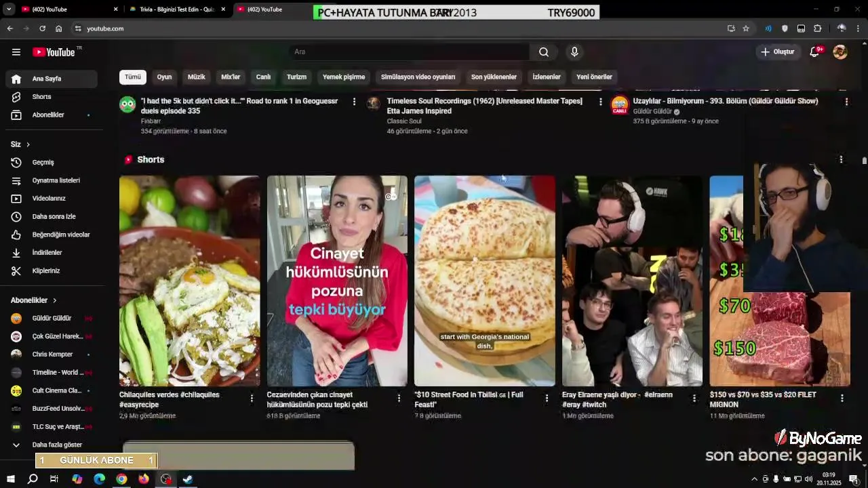Screen dimensions: 868x488
Task: Play the Cinayet hükümlüsünün short thumbnail
Action: [337, 281]
